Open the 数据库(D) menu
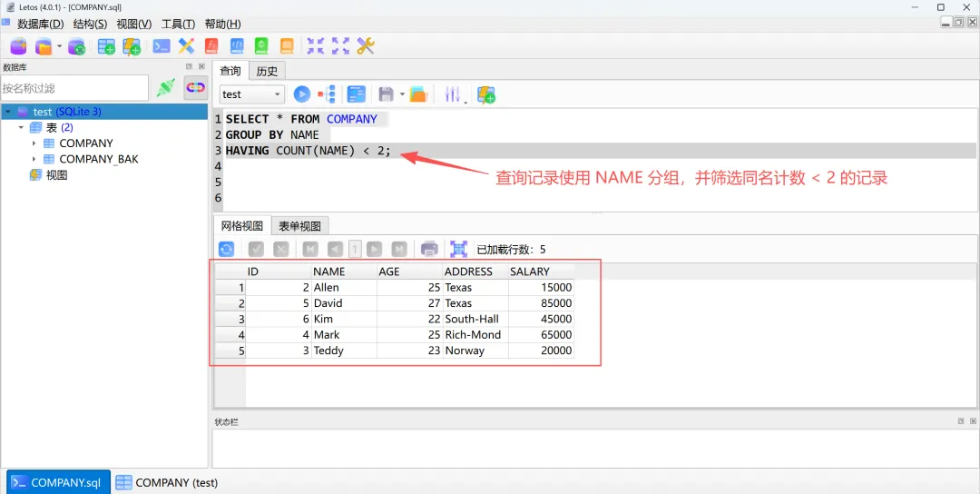 pyautogui.click(x=41, y=24)
